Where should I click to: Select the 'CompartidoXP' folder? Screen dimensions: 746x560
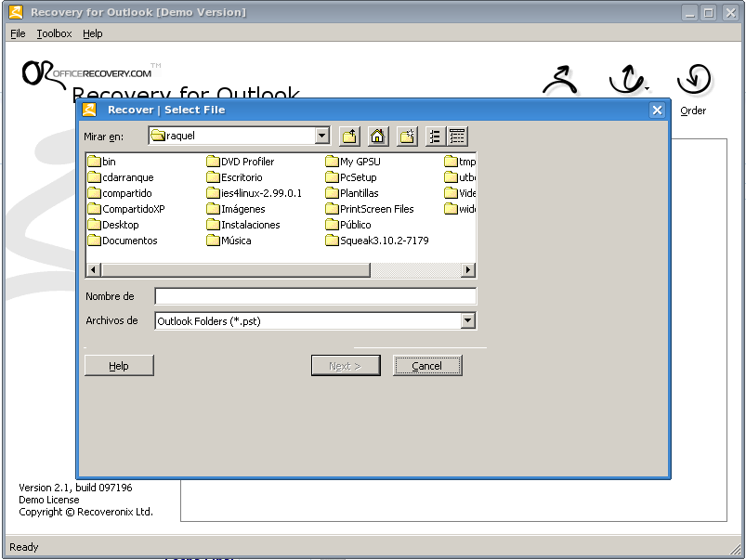click(x=126, y=208)
